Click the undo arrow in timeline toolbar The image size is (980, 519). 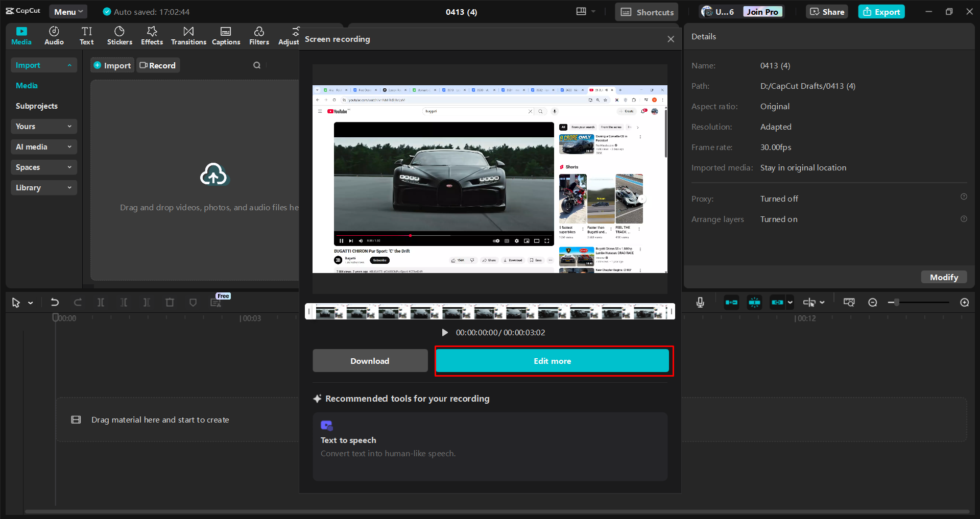[55, 303]
